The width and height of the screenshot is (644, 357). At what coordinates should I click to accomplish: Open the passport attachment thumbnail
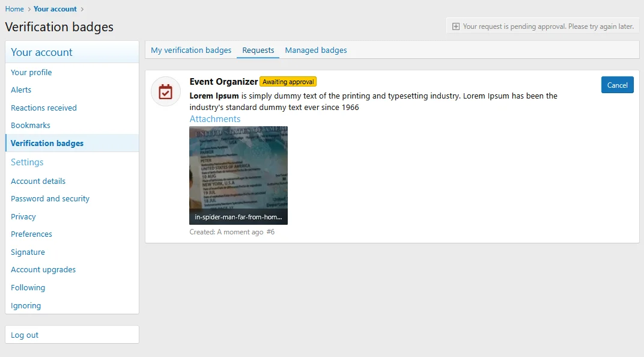pos(238,175)
